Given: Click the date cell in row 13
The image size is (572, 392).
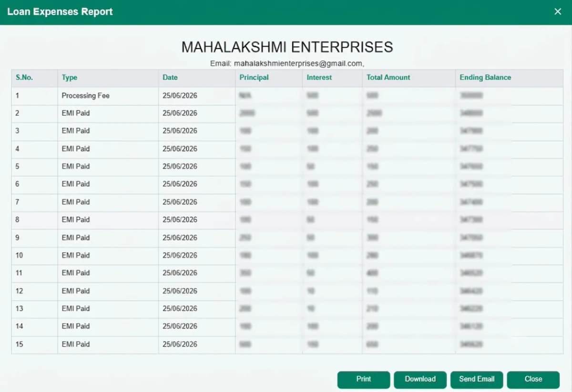Looking at the screenshot, I should coord(197,309).
